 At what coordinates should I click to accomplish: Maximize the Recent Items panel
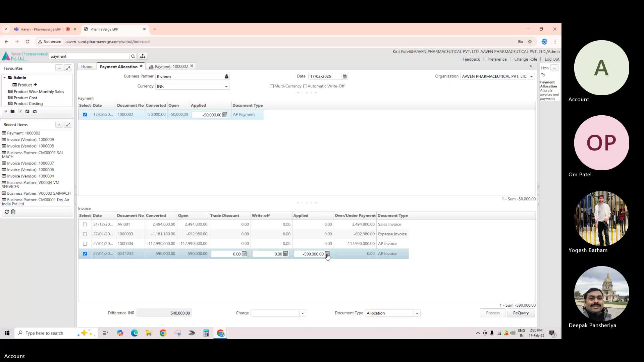coord(68,124)
